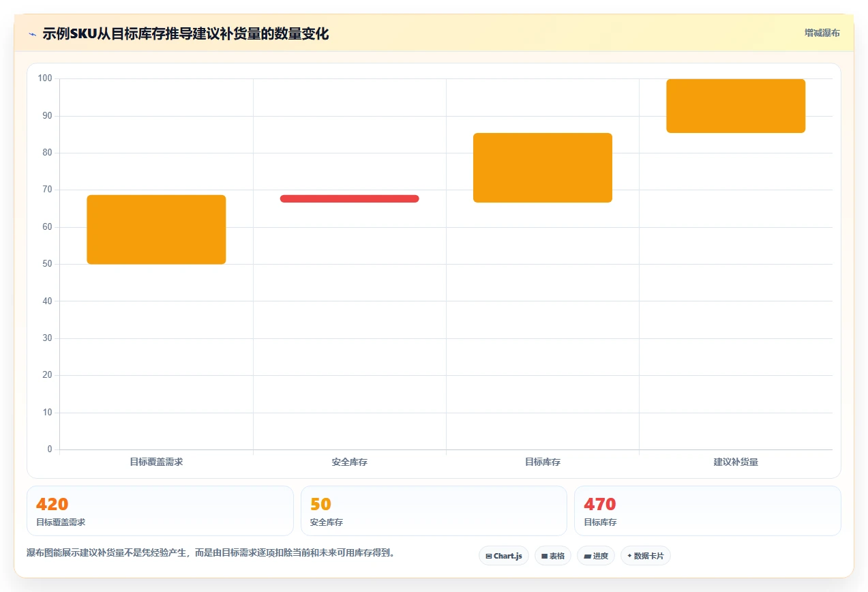Select the 数据卡片 tag chip

645,556
